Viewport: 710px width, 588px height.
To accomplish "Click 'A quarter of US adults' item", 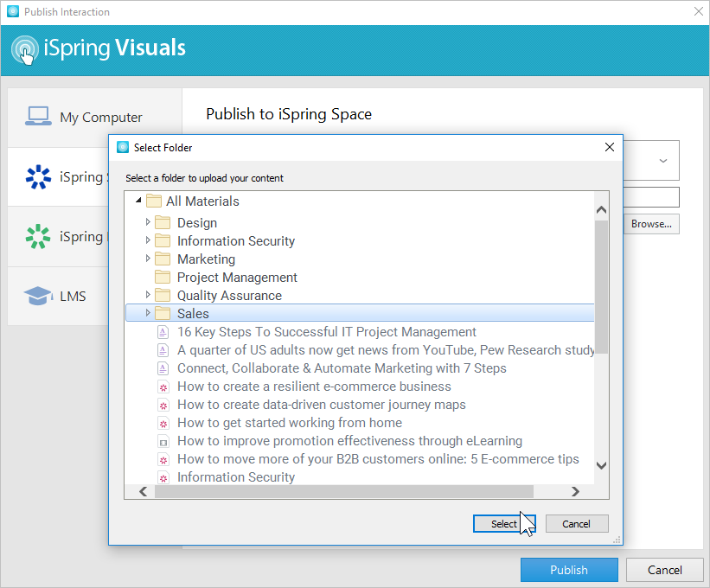I will tap(386, 350).
